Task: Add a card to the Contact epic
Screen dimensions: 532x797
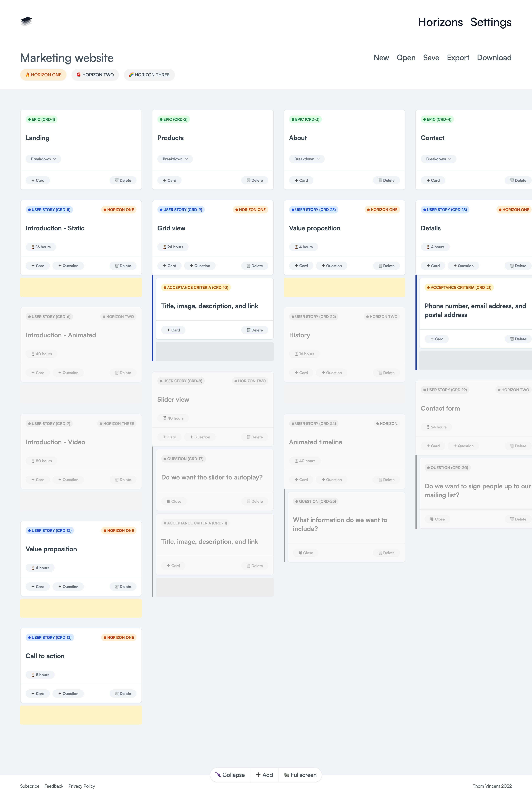Action: pos(433,180)
